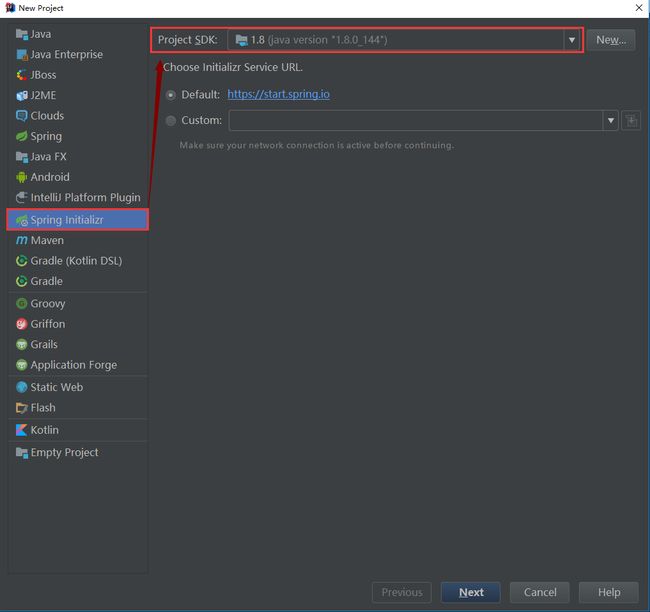Open the https://start.spring.io link

pyautogui.click(x=279, y=95)
